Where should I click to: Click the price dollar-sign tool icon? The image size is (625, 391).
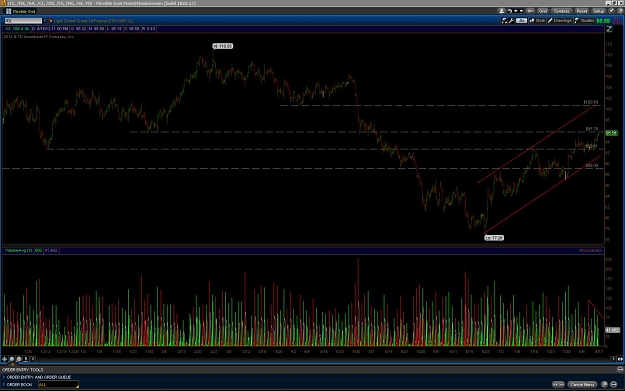pyautogui.click(x=26, y=359)
